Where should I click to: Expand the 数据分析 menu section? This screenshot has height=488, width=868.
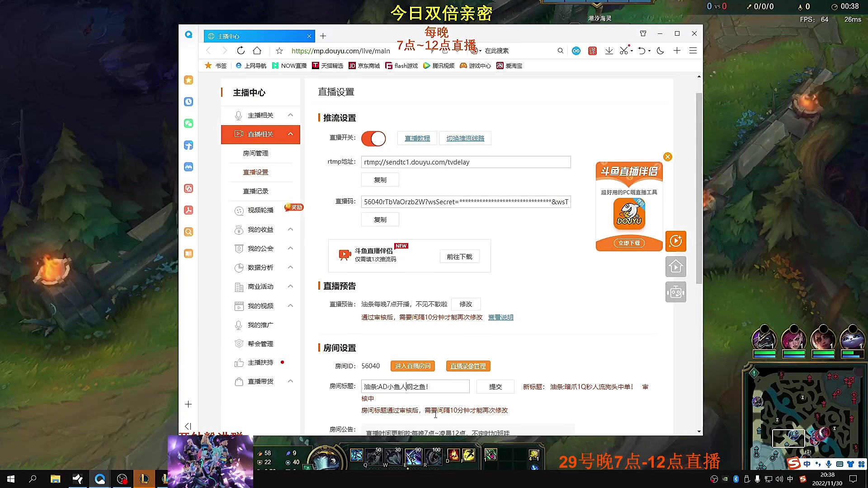(290, 267)
